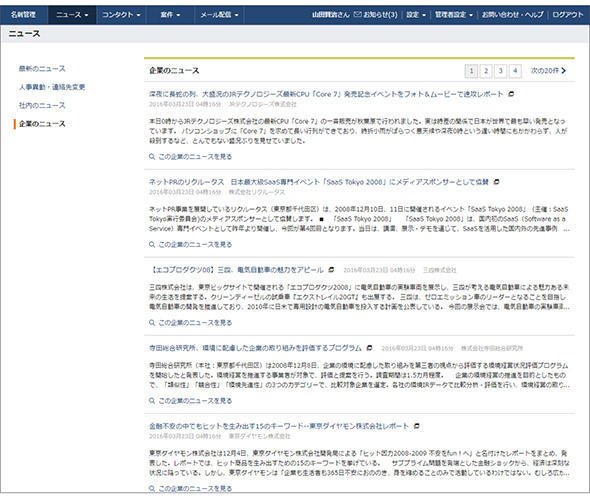The height and width of the screenshot is (498, 590).
Task: Expand the ニュース dropdown in navbar
Action: click(x=72, y=15)
